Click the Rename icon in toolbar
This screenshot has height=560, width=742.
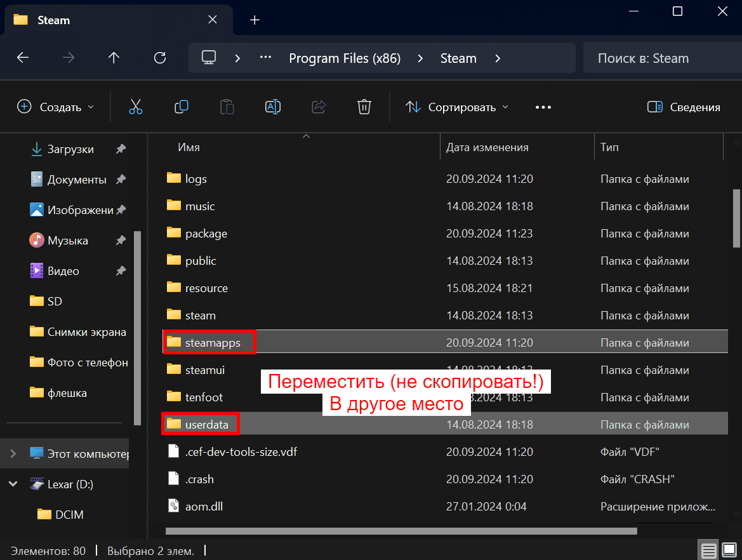coord(272,107)
